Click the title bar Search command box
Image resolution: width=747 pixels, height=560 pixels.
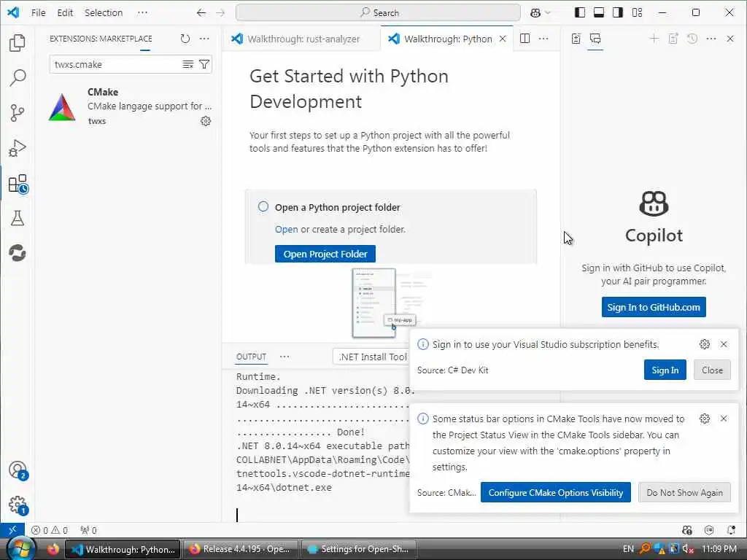(x=378, y=13)
